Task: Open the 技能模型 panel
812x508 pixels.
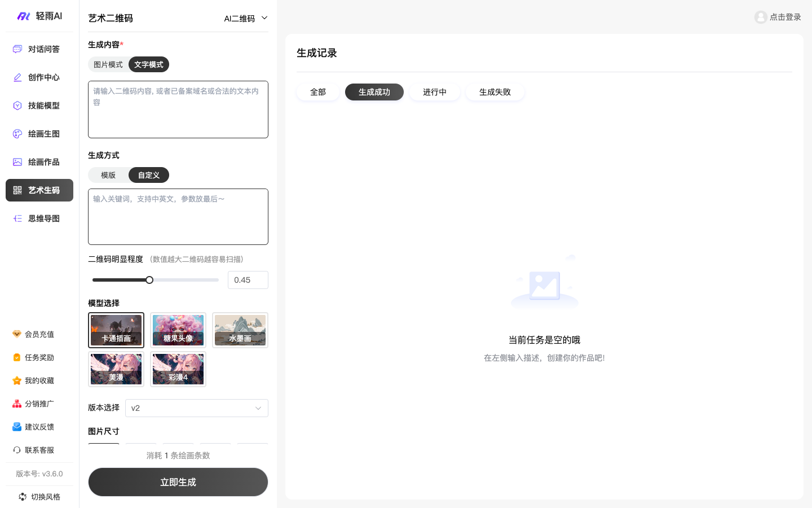Action: point(39,106)
